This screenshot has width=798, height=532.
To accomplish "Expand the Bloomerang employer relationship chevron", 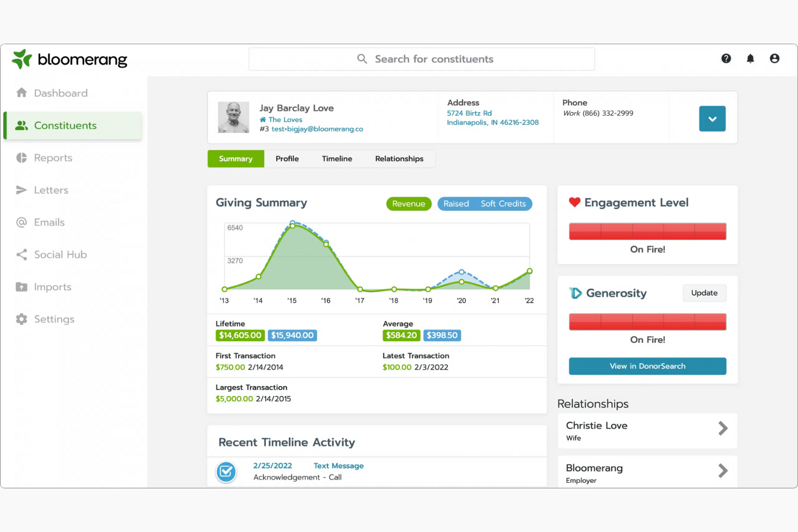I will coord(723,471).
